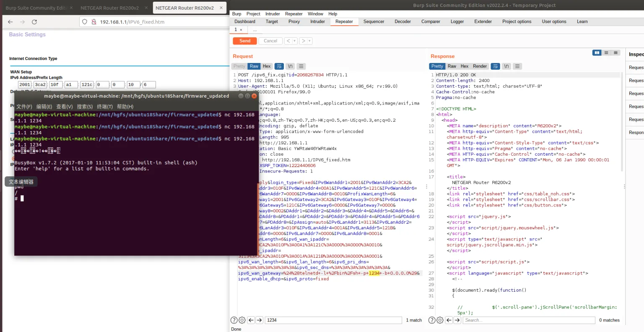Open terminal 帮助(H) menu
The width and height of the screenshot is (644, 332).
pyautogui.click(x=125, y=107)
